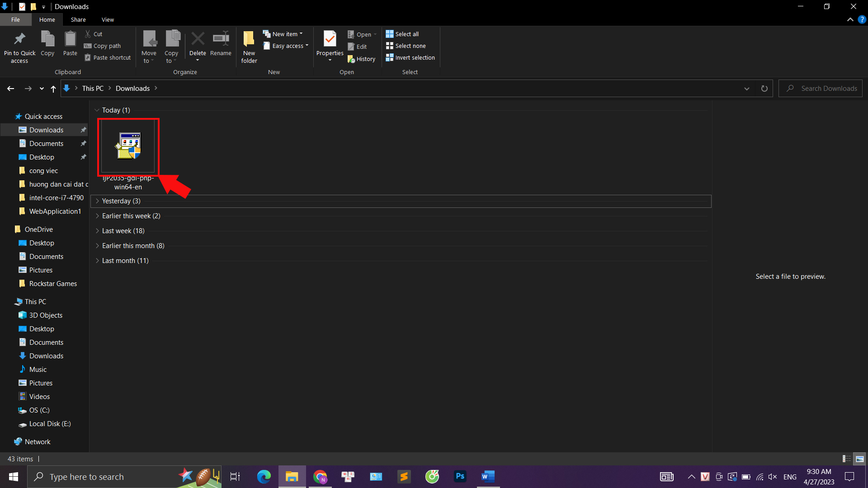
Task: Click the Delete icon
Action: click(x=198, y=39)
